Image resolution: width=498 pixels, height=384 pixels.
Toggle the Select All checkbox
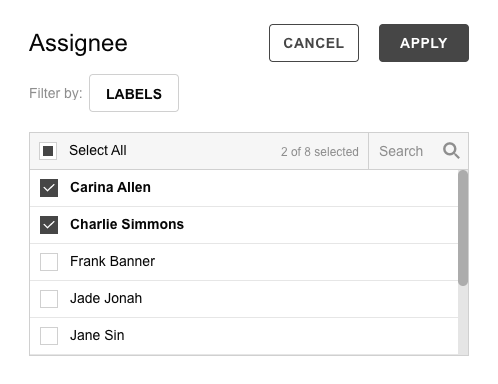48,151
